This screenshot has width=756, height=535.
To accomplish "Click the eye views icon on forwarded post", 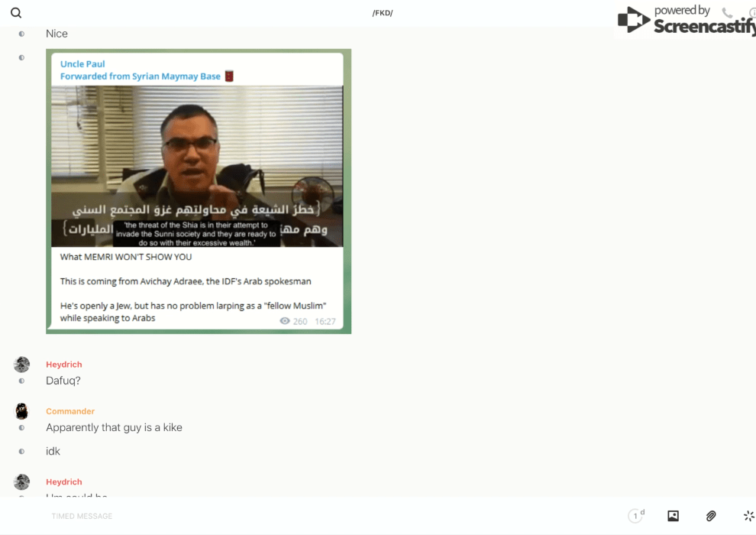I will 285,322.
